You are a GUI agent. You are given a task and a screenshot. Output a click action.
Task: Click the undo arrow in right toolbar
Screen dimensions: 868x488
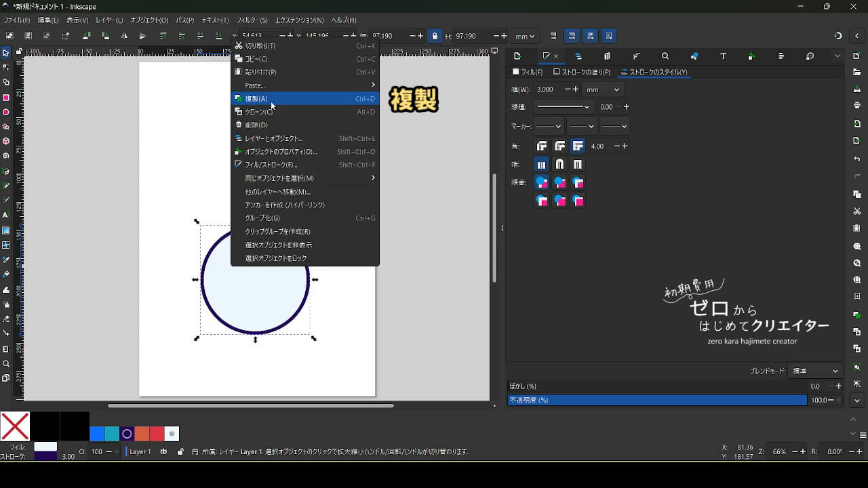[857, 159]
